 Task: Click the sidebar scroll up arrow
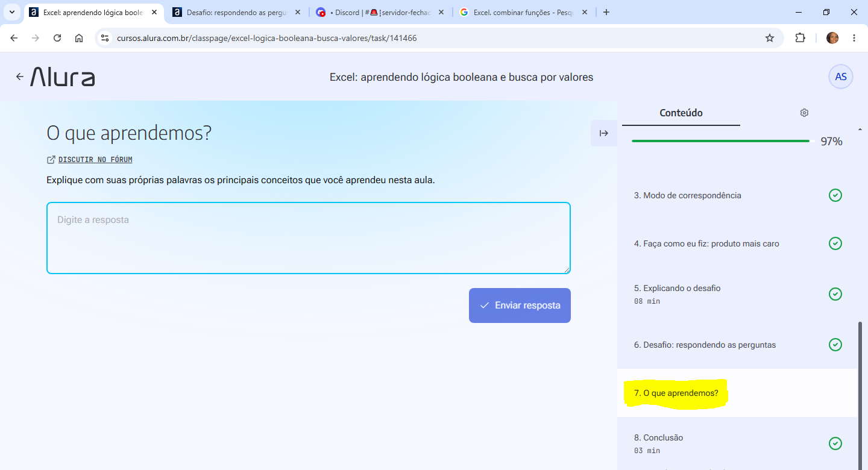coord(860,129)
